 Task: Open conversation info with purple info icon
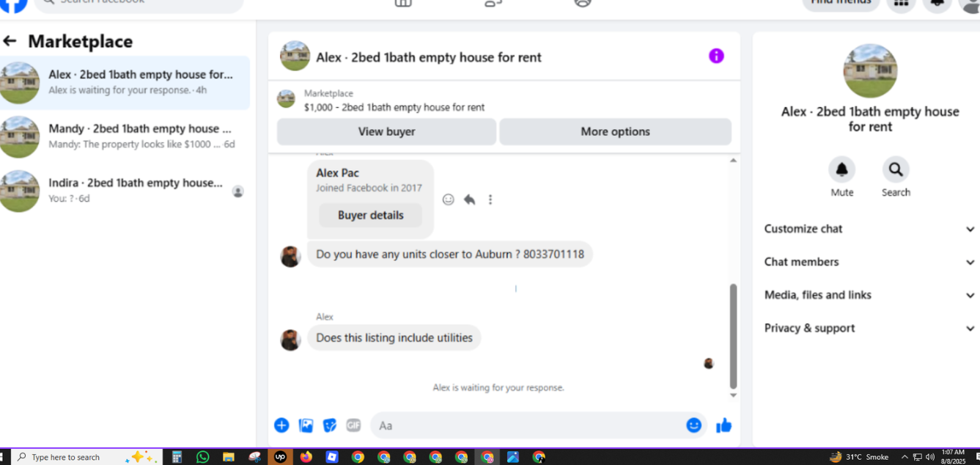coord(716,56)
